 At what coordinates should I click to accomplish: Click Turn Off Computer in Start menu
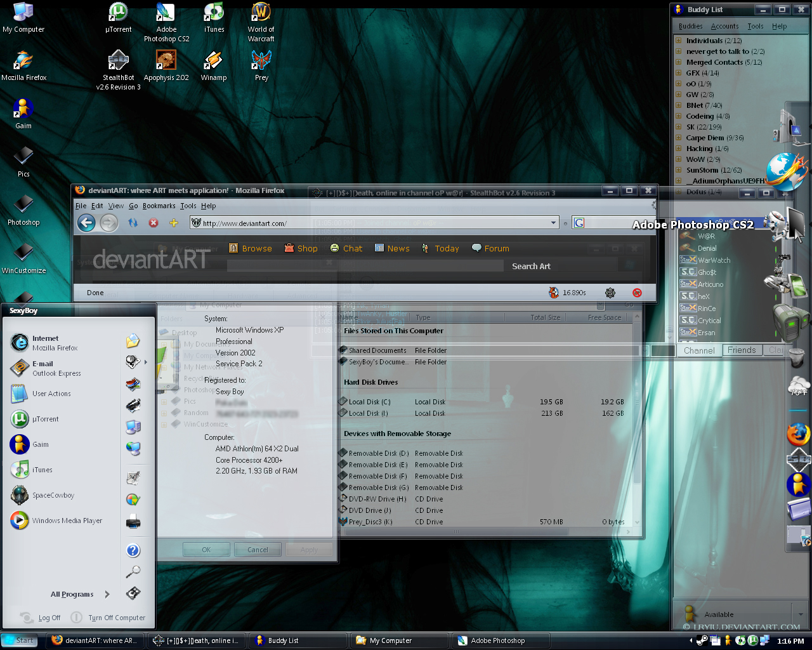click(x=108, y=618)
